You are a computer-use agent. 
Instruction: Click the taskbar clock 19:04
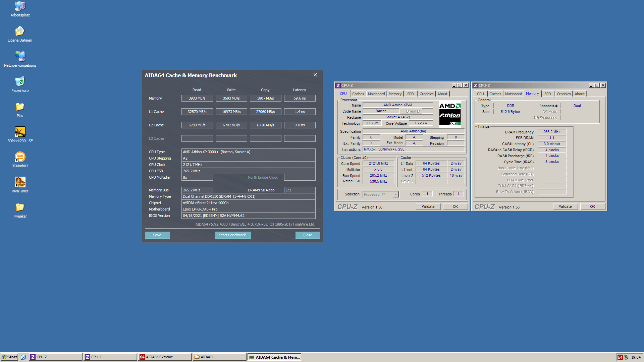(636, 357)
